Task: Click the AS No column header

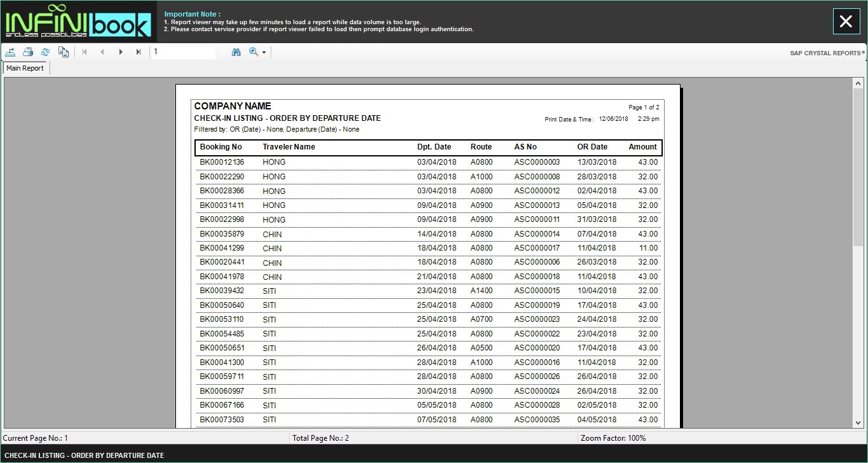Action: click(526, 147)
